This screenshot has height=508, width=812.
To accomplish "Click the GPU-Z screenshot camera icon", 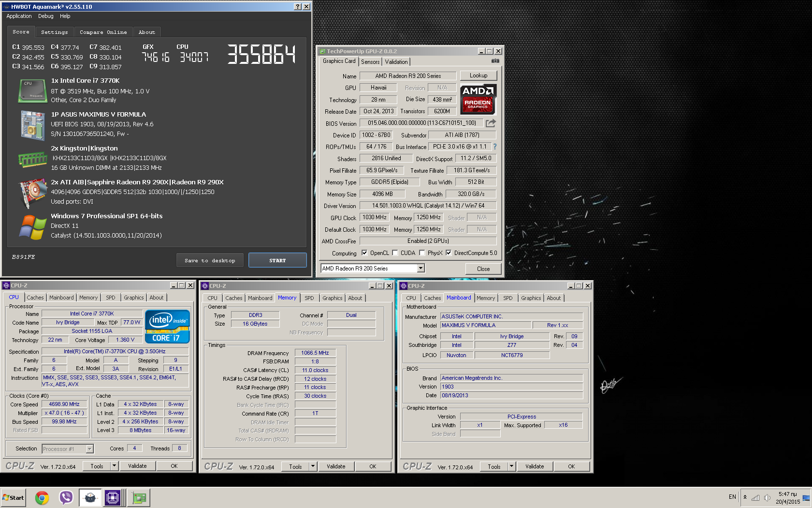I will click(495, 61).
